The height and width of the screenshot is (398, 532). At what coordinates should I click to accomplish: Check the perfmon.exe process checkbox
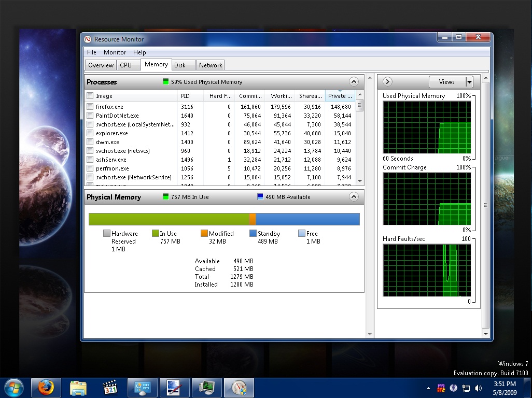coord(90,168)
